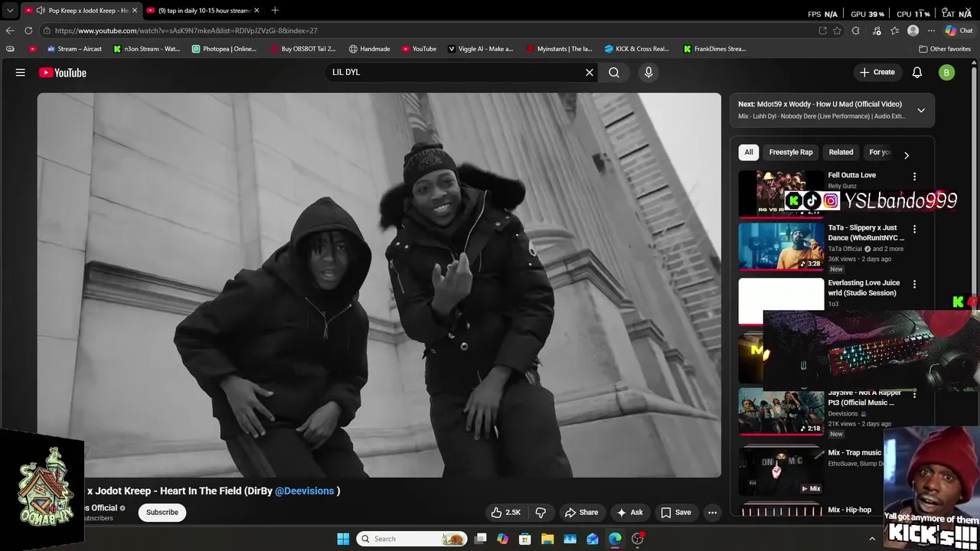Open browser Settings and more menu
The image size is (980, 551).
pyautogui.click(x=931, y=31)
